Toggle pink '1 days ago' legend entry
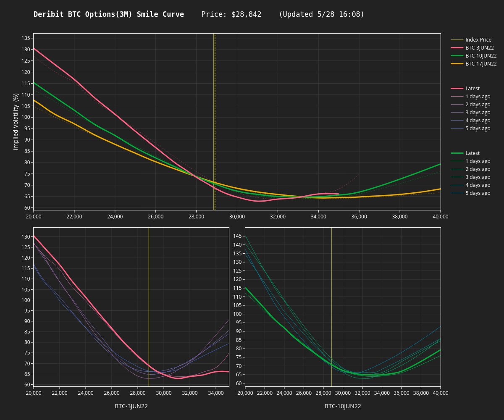 click(470, 97)
